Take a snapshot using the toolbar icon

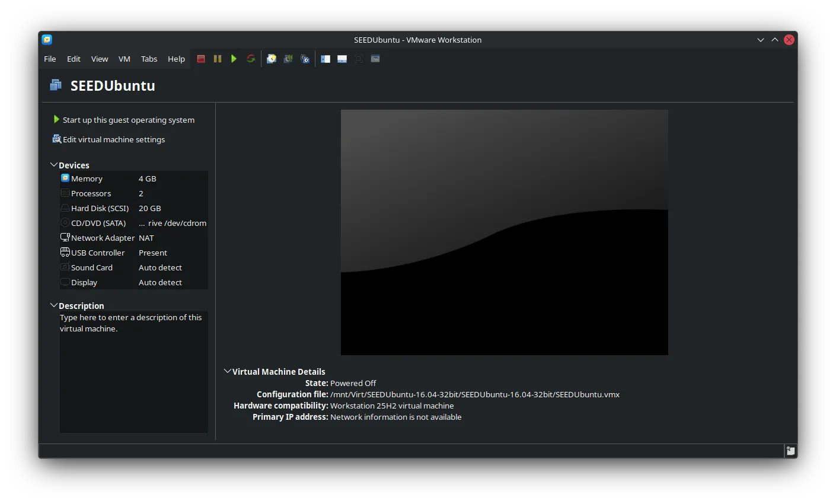point(272,59)
